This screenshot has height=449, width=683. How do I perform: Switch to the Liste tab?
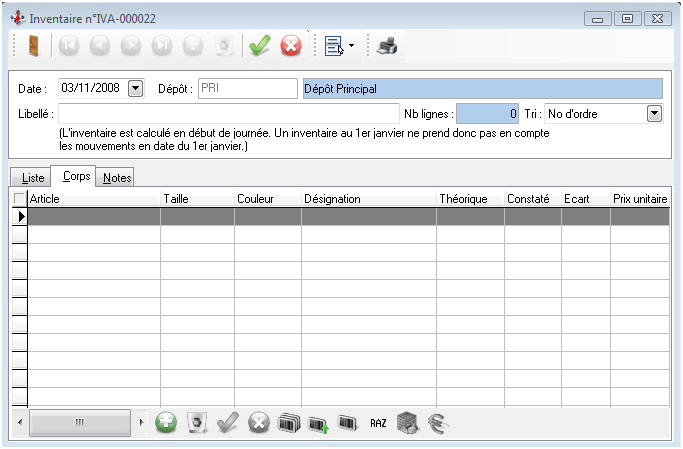(x=33, y=177)
